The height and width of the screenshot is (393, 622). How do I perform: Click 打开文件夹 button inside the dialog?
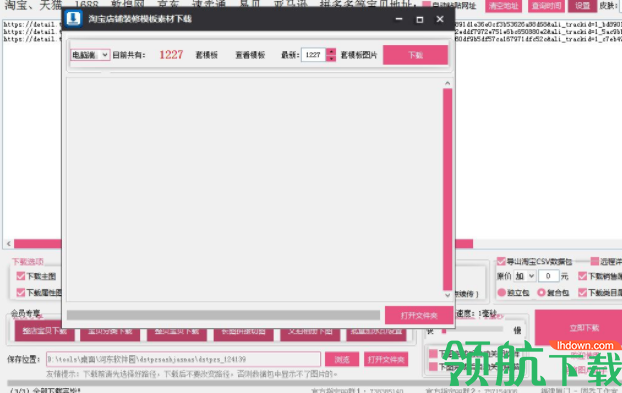pos(419,315)
